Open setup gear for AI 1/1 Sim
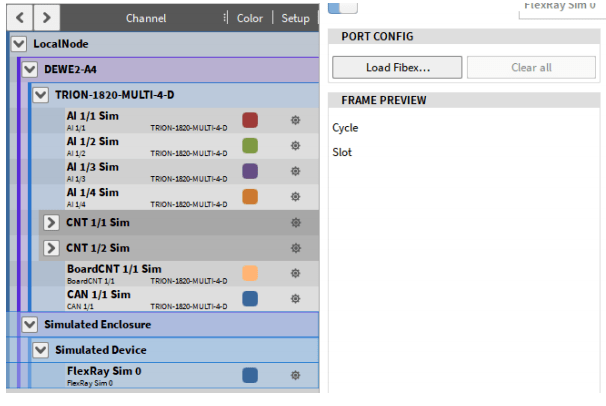606x406 pixels. tap(295, 120)
